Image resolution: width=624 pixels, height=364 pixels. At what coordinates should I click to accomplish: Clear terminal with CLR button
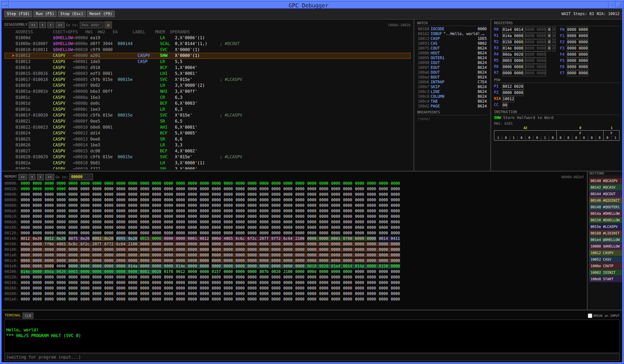[x=28, y=316]
